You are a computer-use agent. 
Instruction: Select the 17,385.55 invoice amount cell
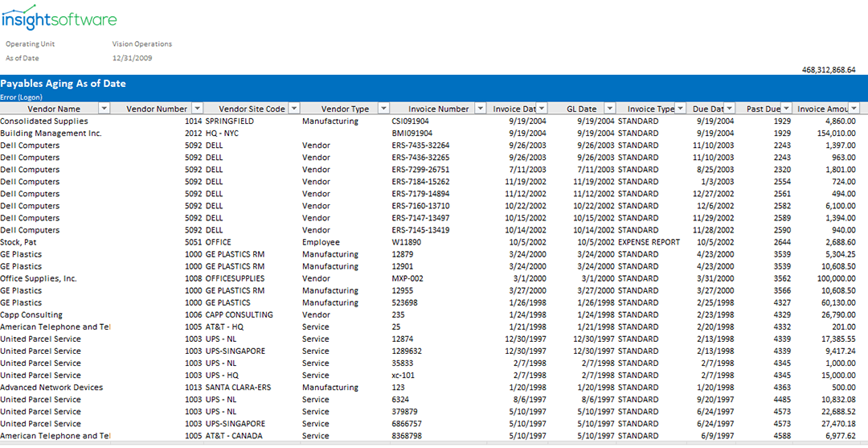point(838,339)
